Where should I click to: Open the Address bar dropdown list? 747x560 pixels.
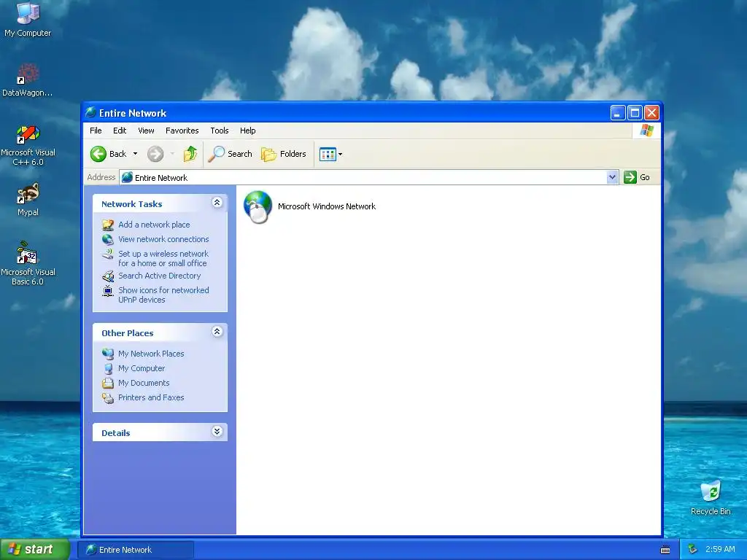612,177
